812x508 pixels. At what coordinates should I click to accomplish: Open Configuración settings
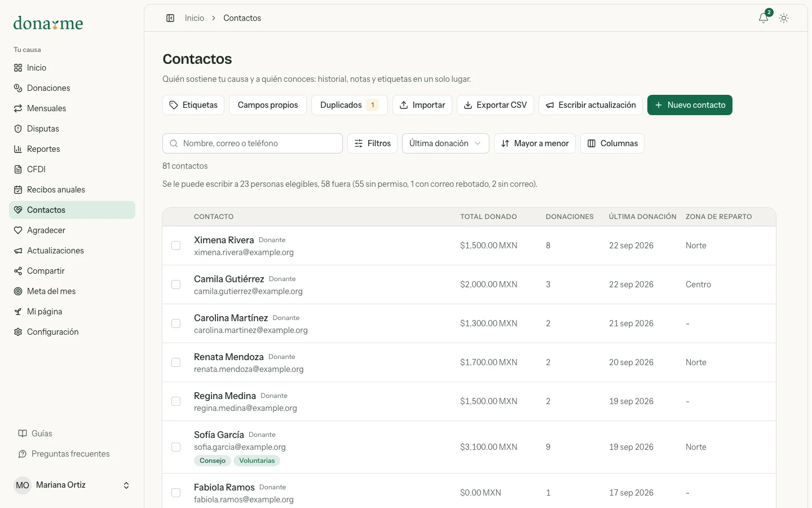pyautogui.click(x=72, y=332)
